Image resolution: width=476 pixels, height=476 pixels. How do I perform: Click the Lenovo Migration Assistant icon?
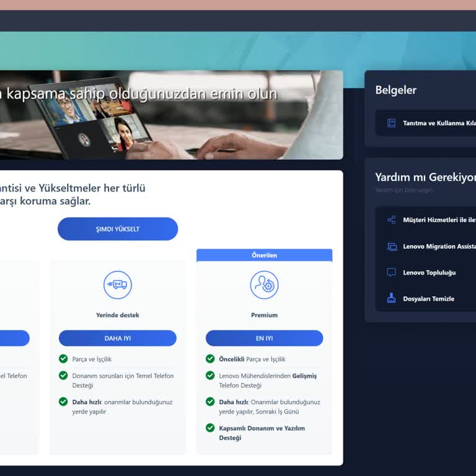pos(391,246)
